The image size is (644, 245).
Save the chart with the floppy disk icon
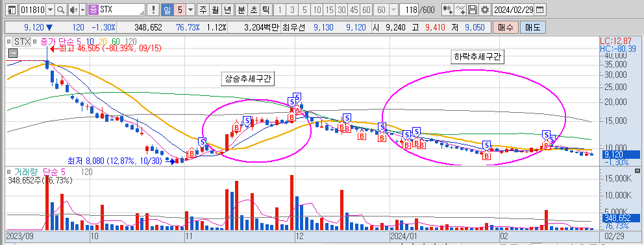[473, 10]
